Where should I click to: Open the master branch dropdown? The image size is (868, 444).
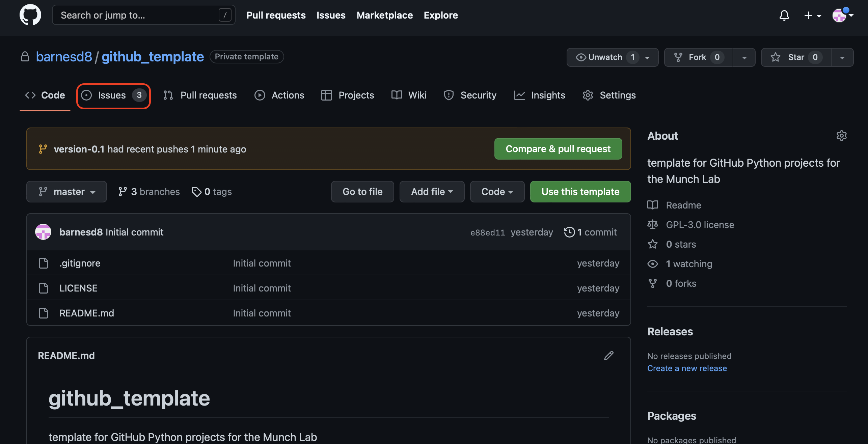pos(66,192)
